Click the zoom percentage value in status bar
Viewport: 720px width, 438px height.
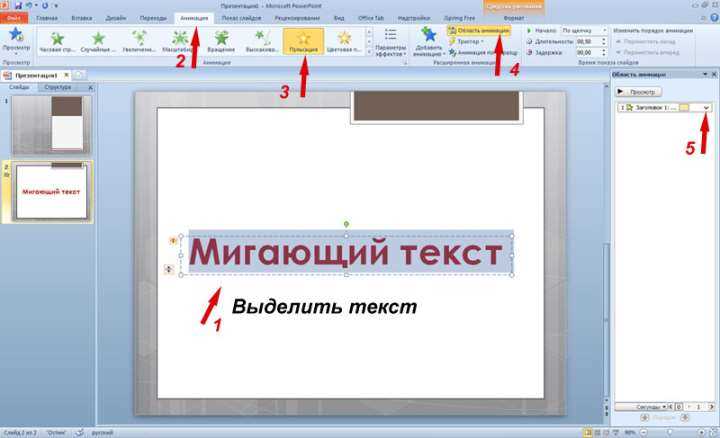[630, 432]
